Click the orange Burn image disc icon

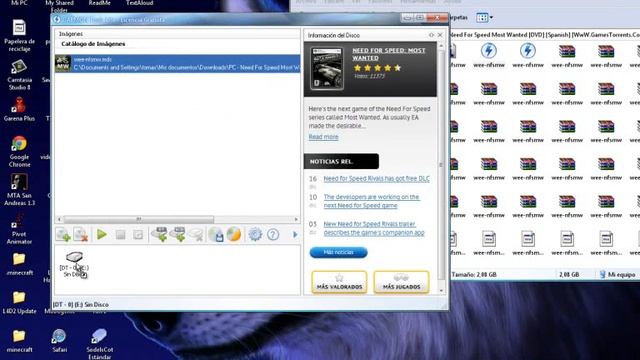click(x=234, y=234)
